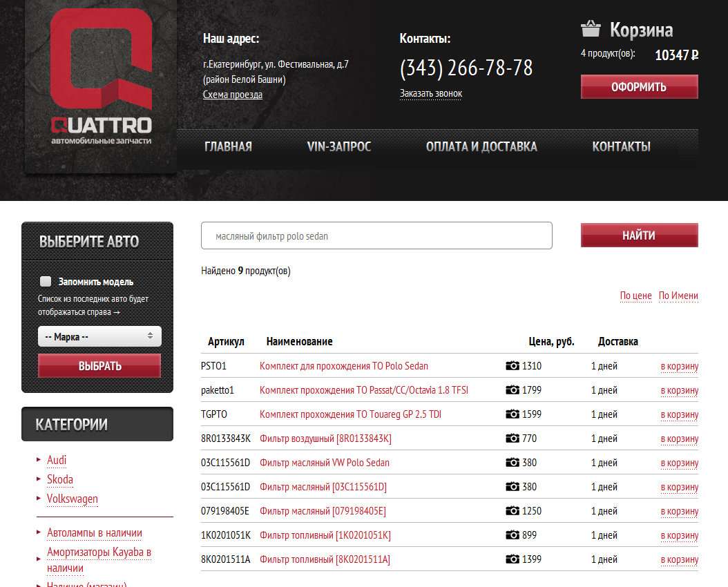Open the Audi category
This screenshot has height=587, width=728.
point(57,460)
